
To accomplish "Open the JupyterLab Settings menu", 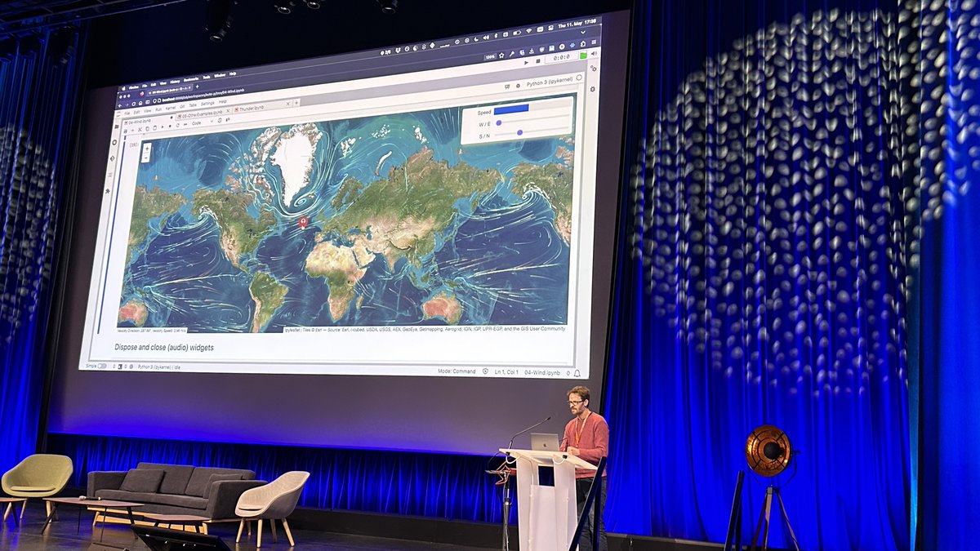I will pos(207,104).
